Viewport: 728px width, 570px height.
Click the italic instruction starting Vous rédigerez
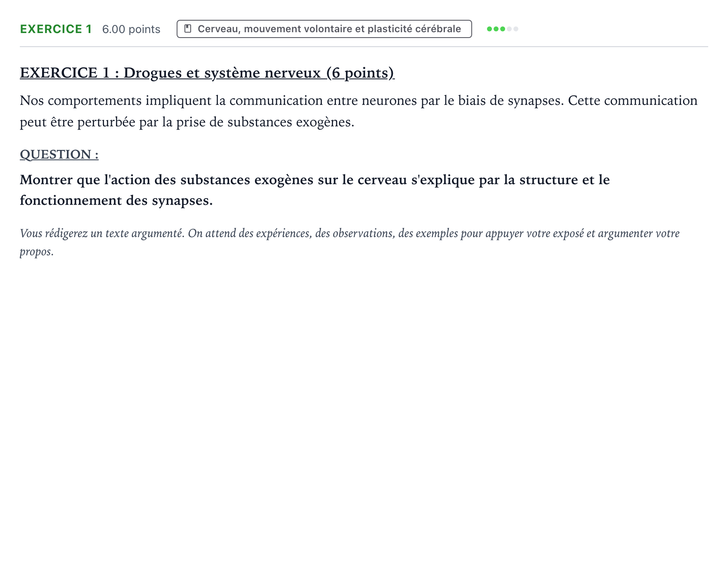pyautogui.click(x=350, y=242)
